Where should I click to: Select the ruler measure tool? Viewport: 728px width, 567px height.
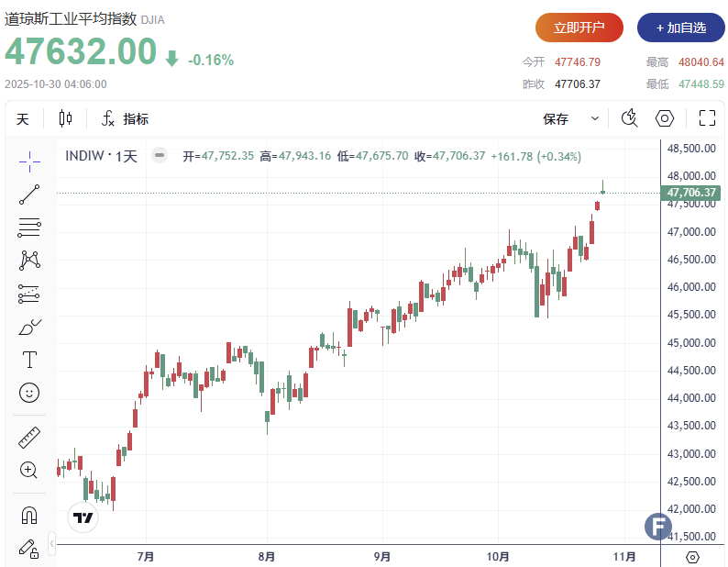[x=29, y=438]
